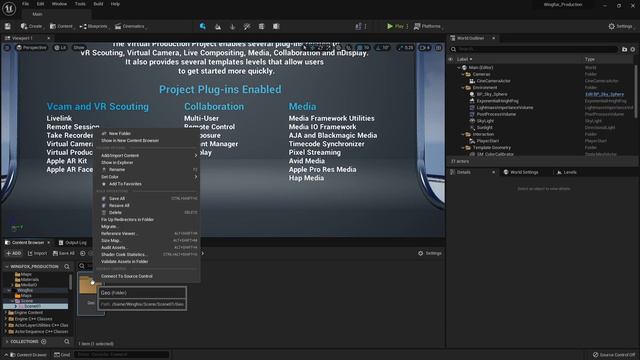The width and height of the screenshot is (640, 360).
Task: Open the Window menu
Action: pos(59,4)
